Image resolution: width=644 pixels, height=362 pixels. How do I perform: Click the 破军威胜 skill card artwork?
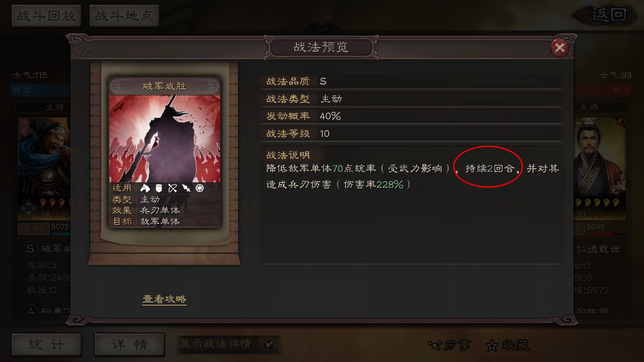coord(165,139)
